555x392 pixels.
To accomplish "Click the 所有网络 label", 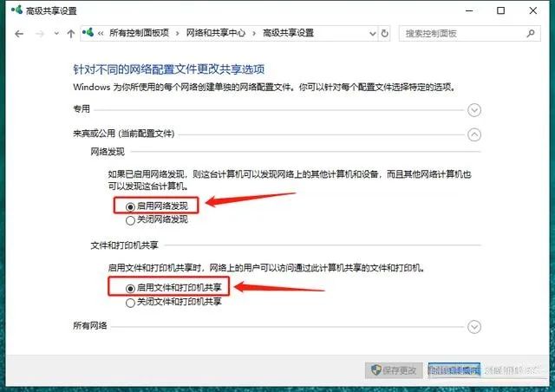I will pos(90,326).
